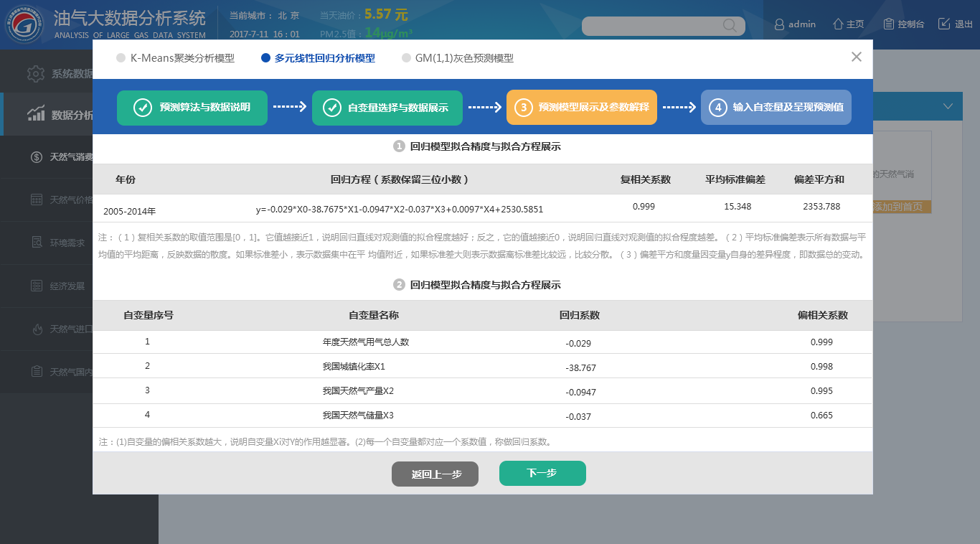This screenshot has width=980, height=544.
Task: Click the 偏差平方和 value 2353.788
Action: 821,207
